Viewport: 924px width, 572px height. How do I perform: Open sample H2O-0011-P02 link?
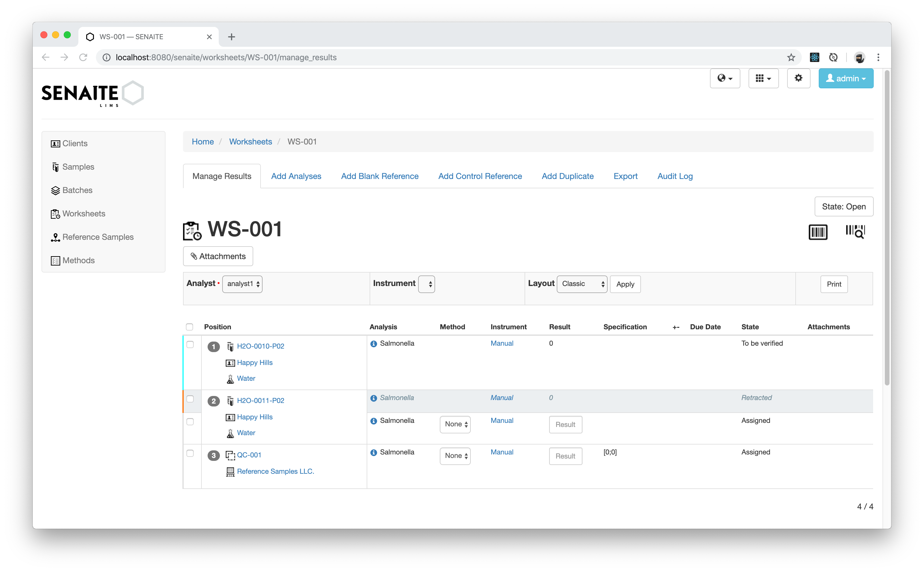click(x=261, y=401)
